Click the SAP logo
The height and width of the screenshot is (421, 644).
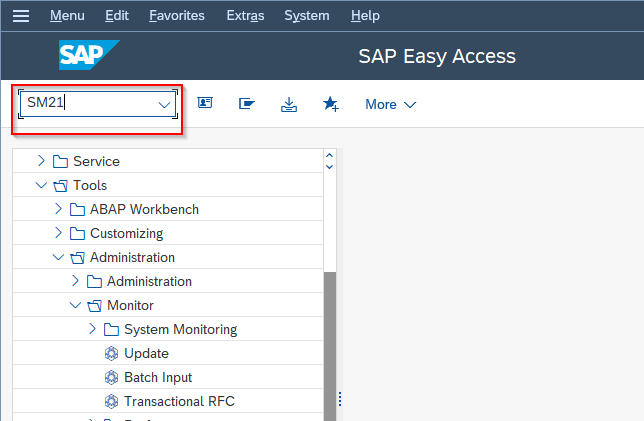(89, 56)
